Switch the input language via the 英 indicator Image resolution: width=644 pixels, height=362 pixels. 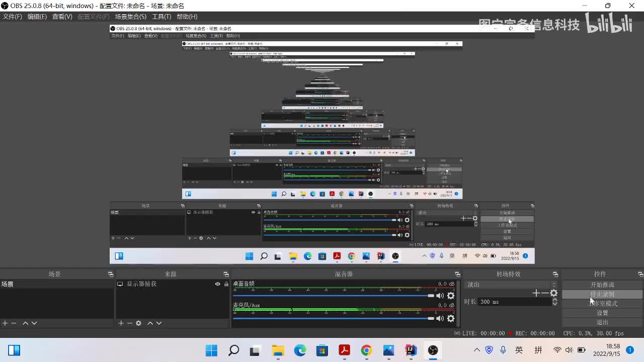(x=519, y=350)
